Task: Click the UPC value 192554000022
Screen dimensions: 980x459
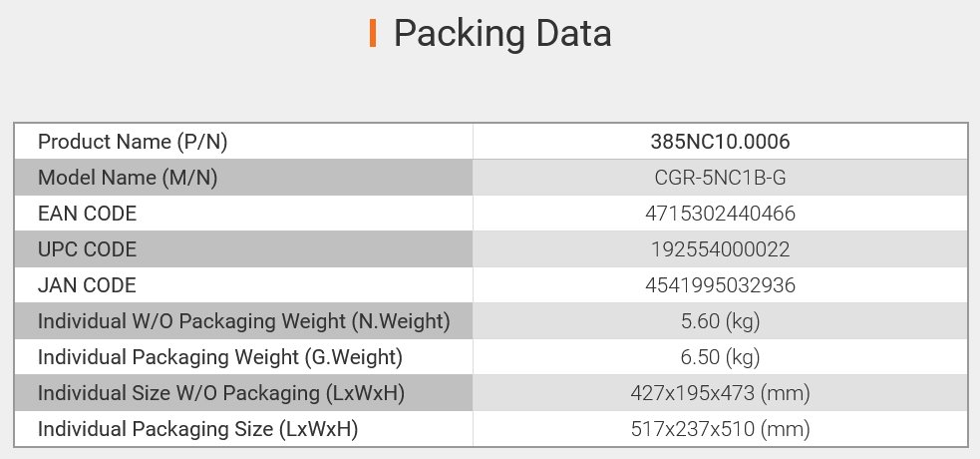Action: click(720, 249)
